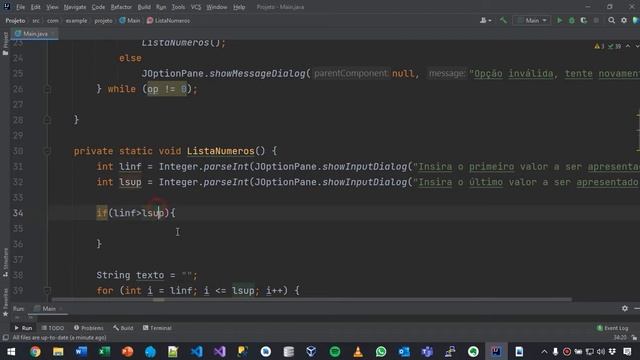Open Excel from the taskbar
Screen dimensions: 640x360
(104, 351)
